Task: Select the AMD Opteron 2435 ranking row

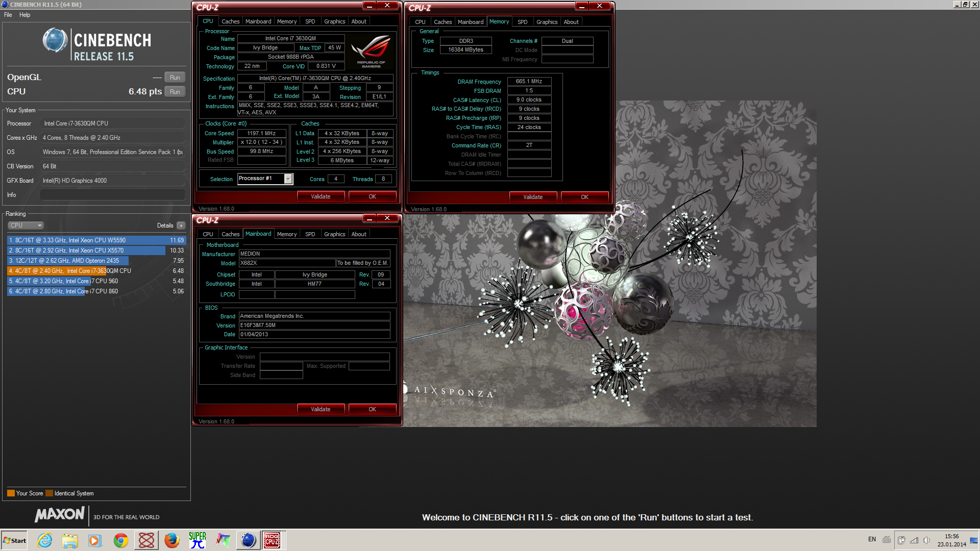Action: (96, 261)
